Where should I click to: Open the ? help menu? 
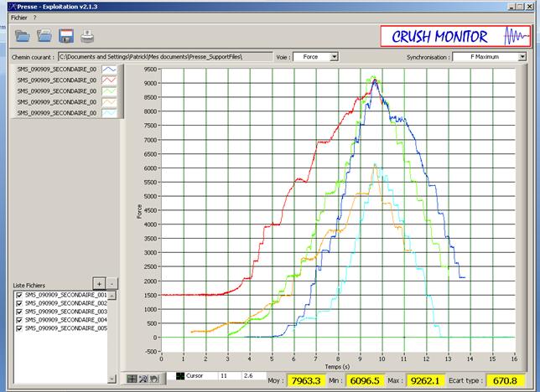(x=35, y=18)
